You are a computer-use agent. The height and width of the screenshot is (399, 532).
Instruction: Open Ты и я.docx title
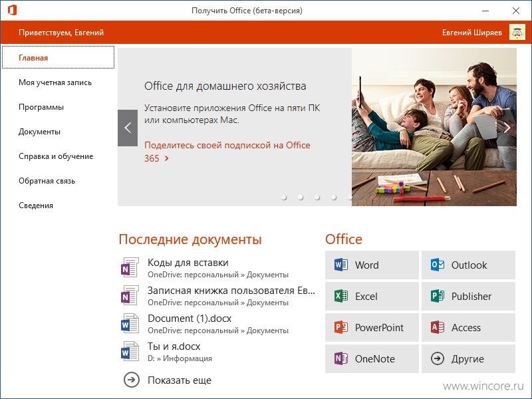[174, 346]
